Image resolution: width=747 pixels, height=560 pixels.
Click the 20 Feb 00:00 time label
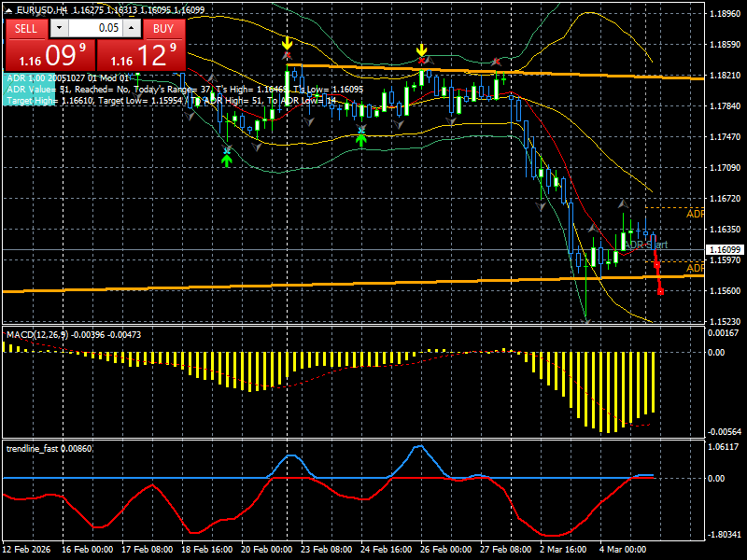coord(267,550)
